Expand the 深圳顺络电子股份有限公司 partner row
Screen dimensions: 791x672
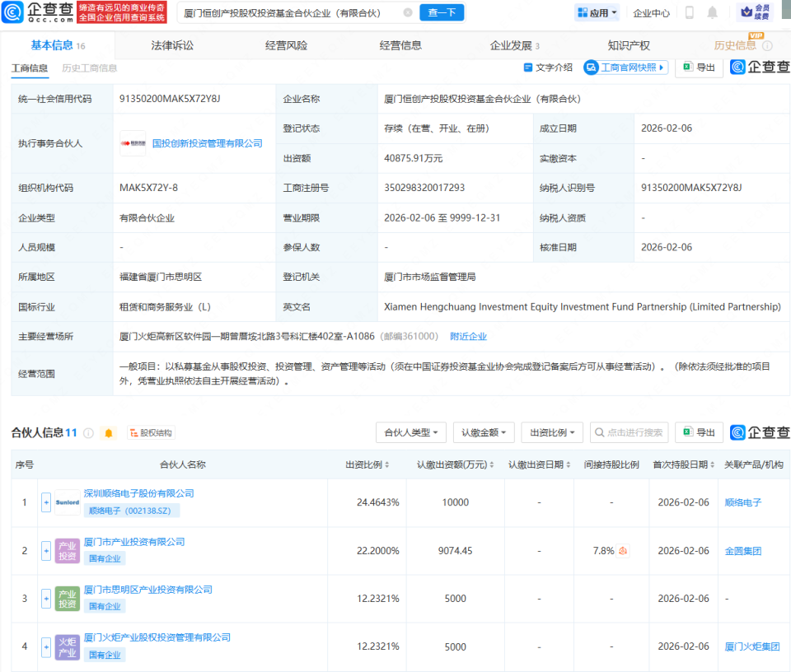[x=46, y=502]
